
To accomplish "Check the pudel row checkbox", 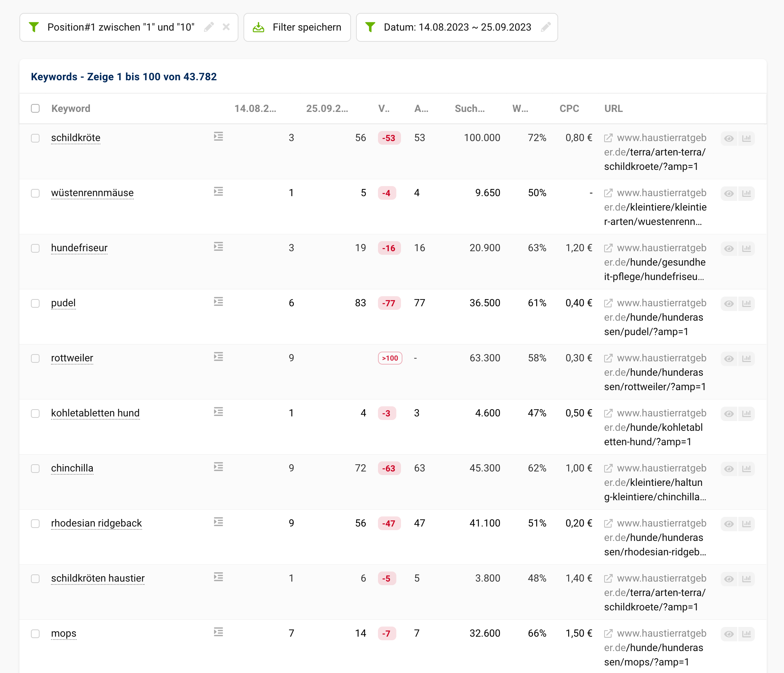I will click(35, 303).
